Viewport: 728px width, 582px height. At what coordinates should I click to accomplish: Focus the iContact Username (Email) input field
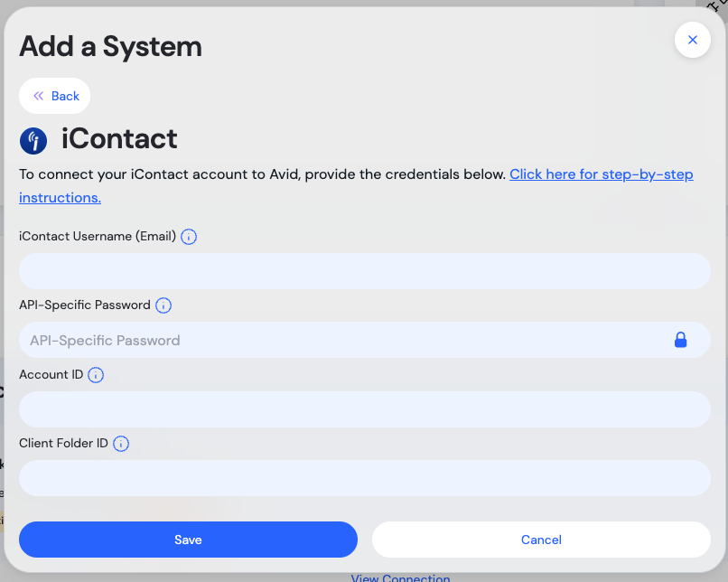tap(364, 271)
